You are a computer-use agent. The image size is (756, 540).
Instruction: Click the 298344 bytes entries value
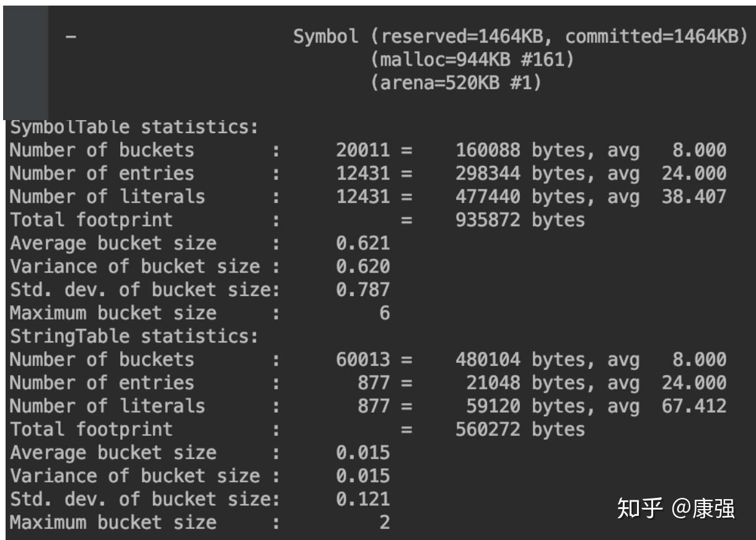point(521,174)
